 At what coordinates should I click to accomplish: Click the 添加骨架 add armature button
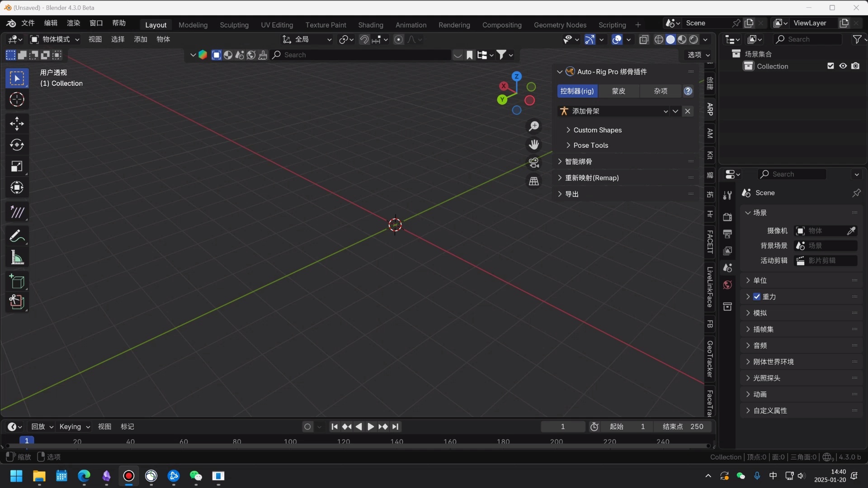pos(613,111)
